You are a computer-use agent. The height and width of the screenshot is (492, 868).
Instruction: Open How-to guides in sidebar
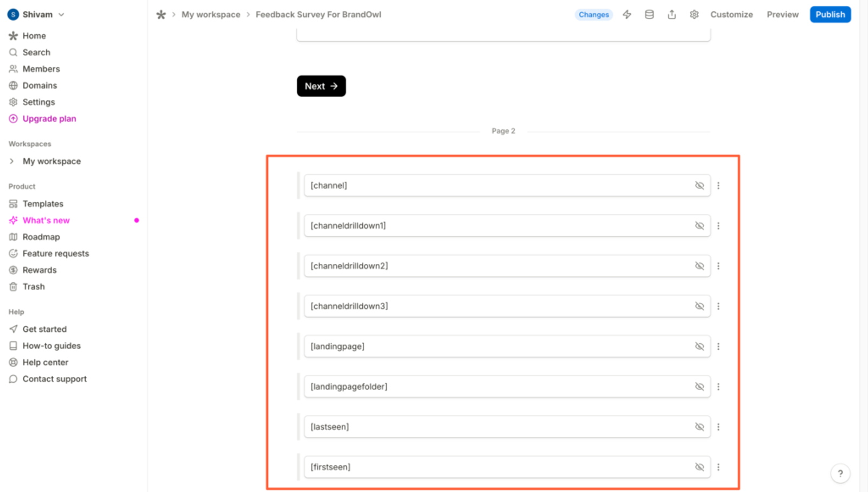tap(52, 346)
